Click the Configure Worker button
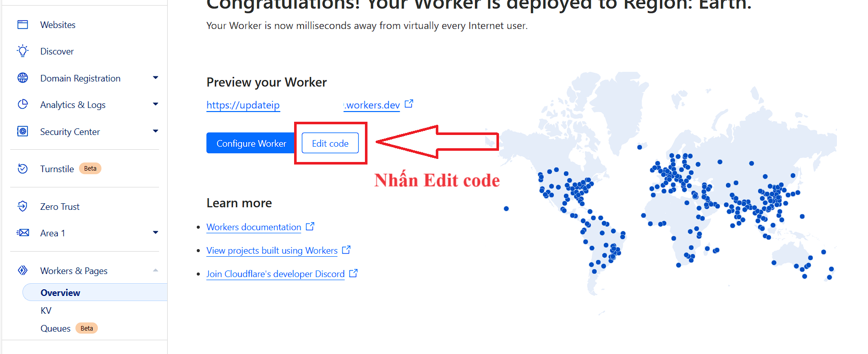This screenshot has height=354, width=868. 251,143
